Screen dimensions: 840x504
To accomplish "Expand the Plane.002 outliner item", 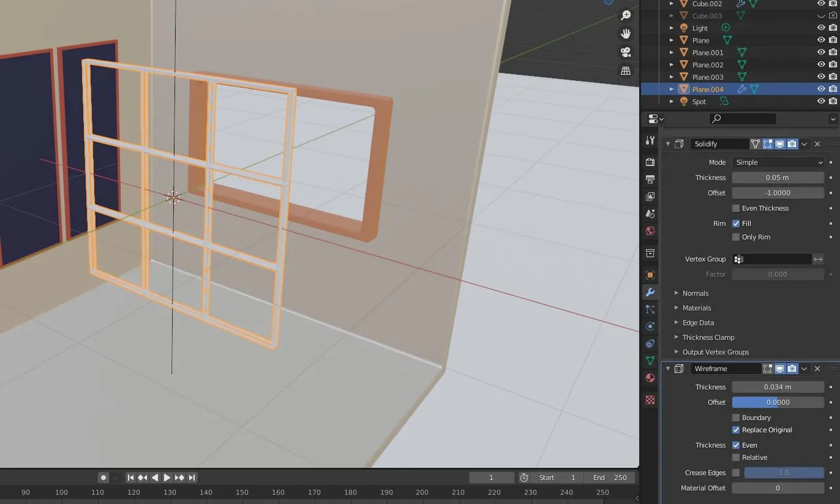I will 671,65.
